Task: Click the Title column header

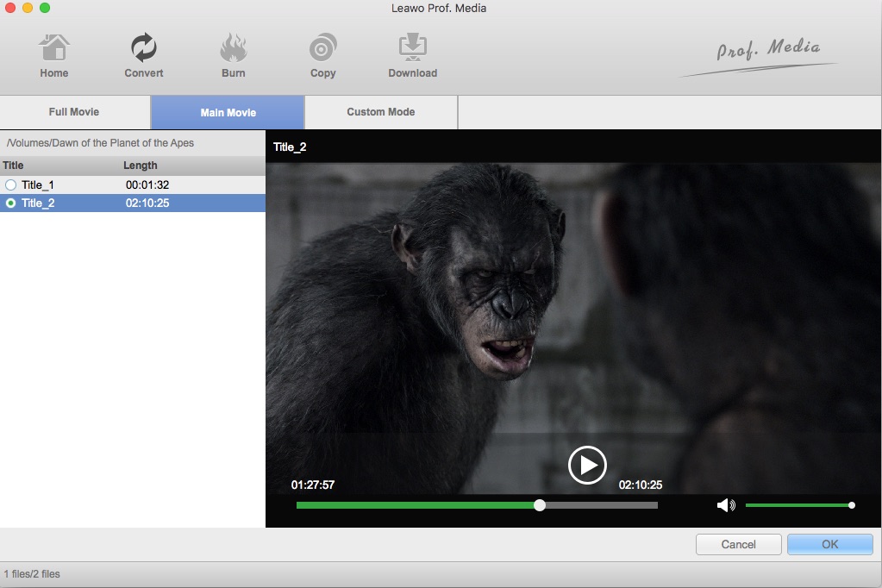Action: click(x=13, y=166)
